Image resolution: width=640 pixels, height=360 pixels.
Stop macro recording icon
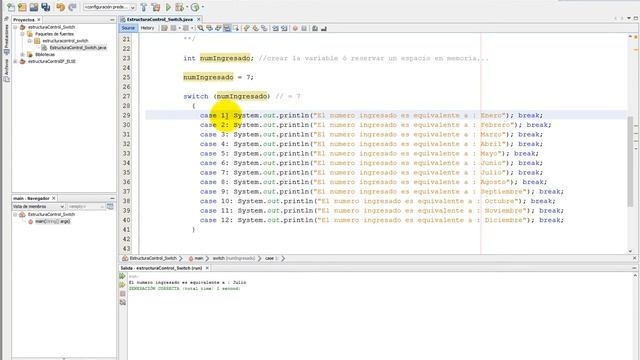(304, 28)
